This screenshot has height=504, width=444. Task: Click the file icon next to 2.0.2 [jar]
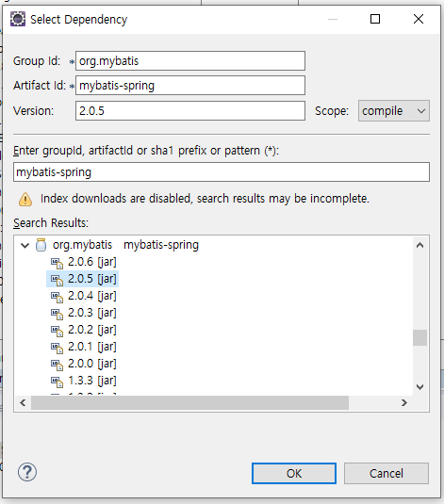pos(57,331)
